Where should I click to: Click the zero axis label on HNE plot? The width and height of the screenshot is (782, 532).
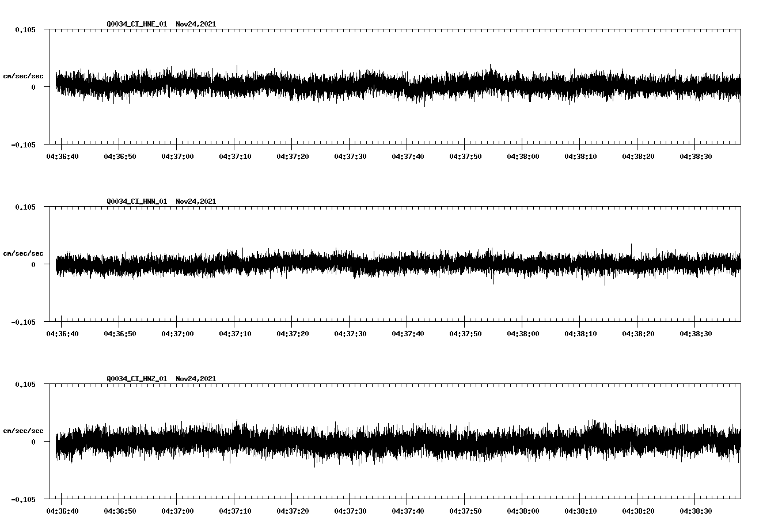point(33,87)
